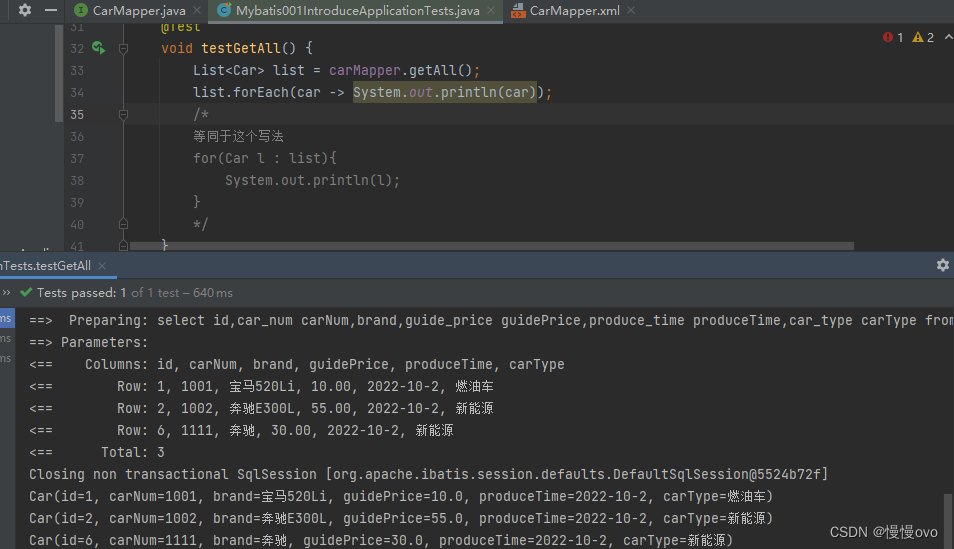The image size is (954, 549).
Task: Click the run test gutter icon beside testGetAll
Action: 98,48
